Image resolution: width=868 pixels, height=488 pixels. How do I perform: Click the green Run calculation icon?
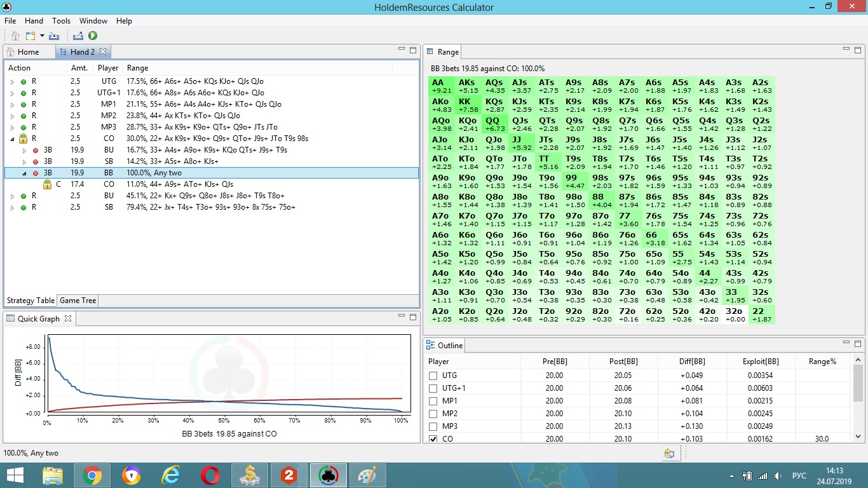(93, 36)
